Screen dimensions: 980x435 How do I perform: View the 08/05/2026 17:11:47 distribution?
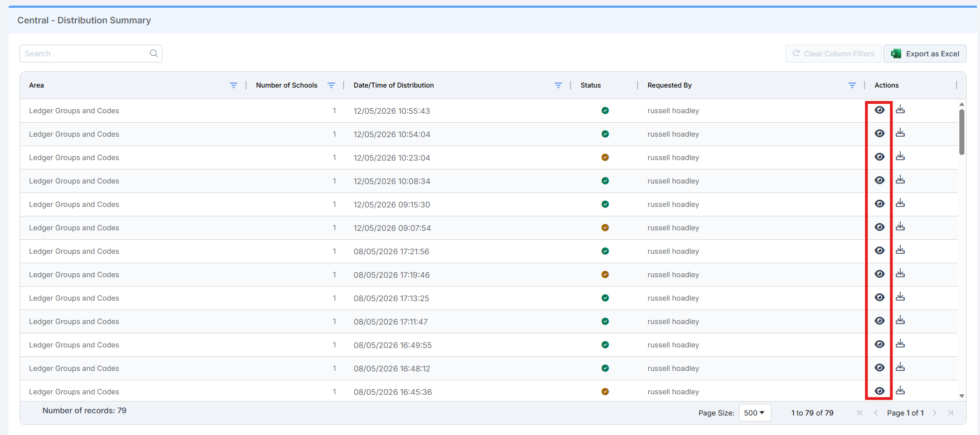(880, 321)
